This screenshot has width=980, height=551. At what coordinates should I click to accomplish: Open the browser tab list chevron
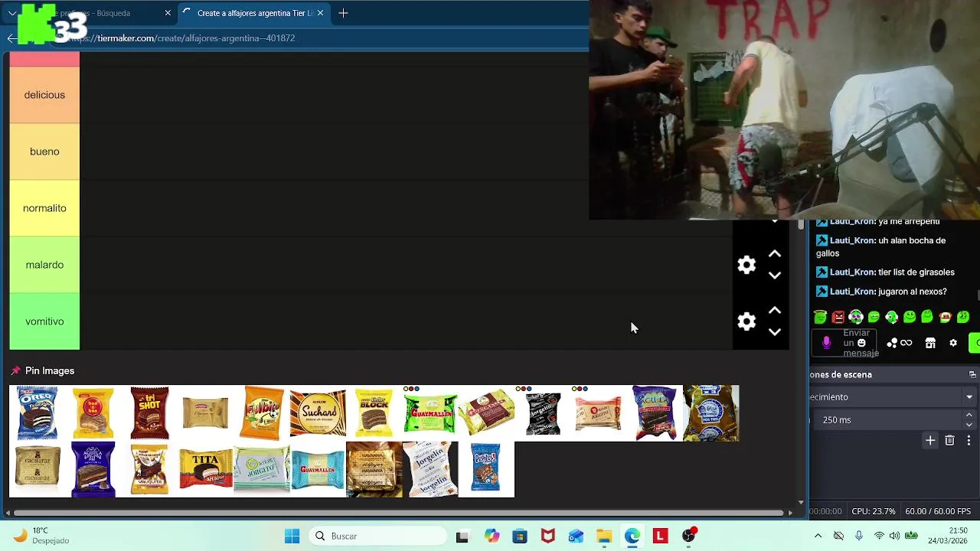coord(12,13)
